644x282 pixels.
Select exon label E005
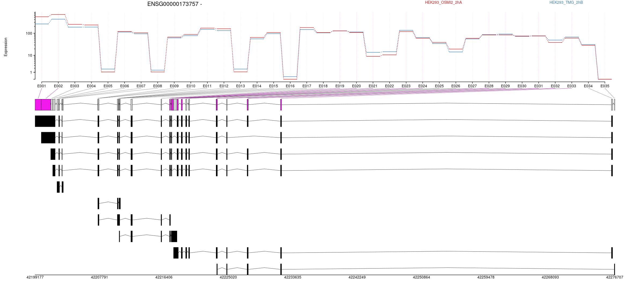pyautogui.click(x=108, y=86)
